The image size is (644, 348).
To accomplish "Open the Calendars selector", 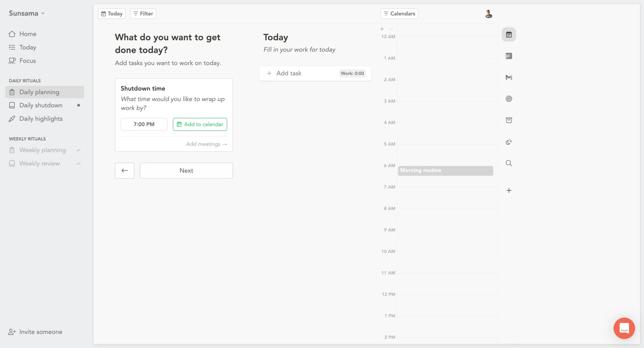I will 399,14.
